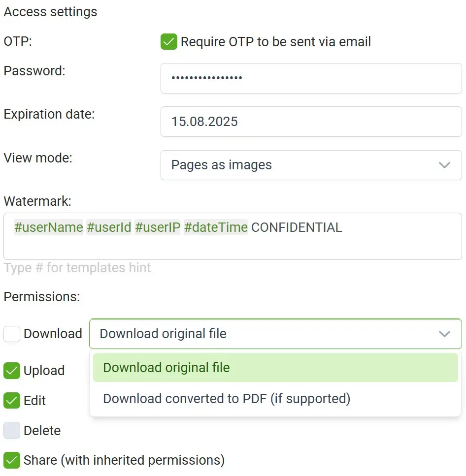Image resolution: width=466 pixels, height=476 pixels.
Task: Click the Download dropdown chevron arrow
Action: point(444,334)
